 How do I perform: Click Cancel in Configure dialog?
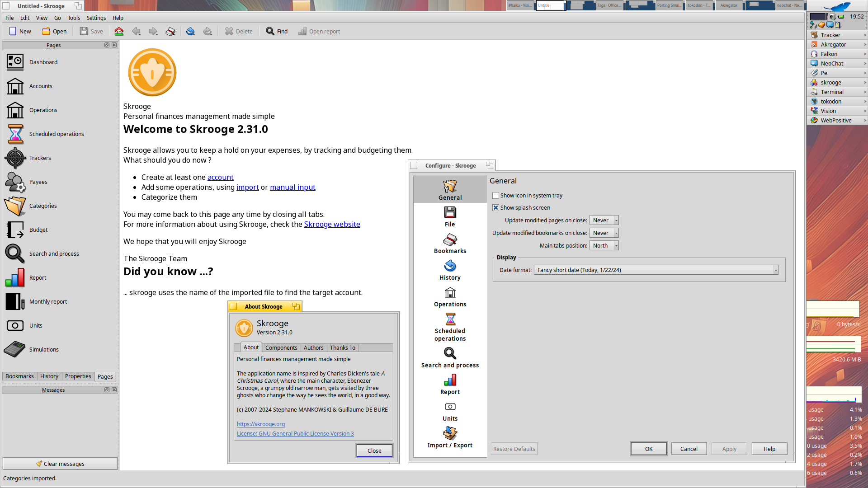point(689,449)
